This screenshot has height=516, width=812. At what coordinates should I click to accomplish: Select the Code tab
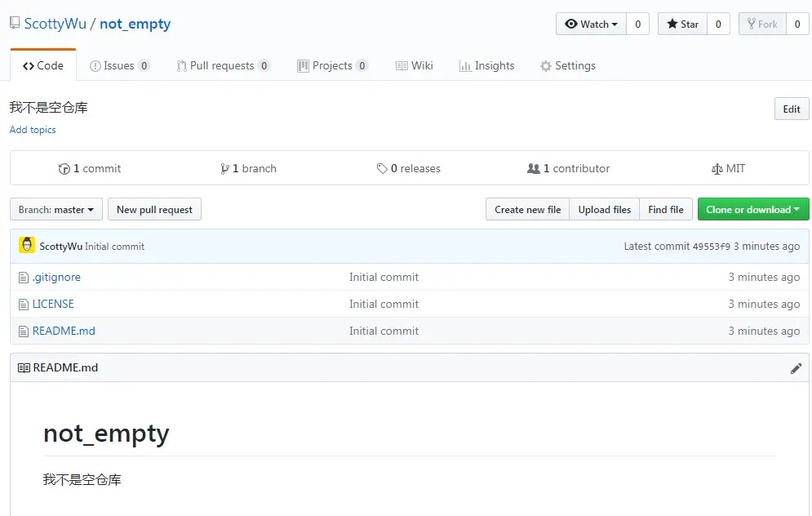click(43, 66)
